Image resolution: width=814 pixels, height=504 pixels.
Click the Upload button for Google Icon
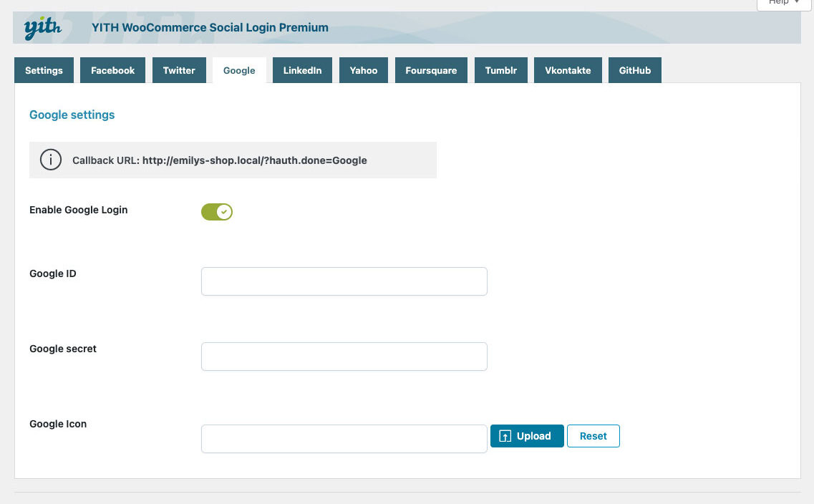point(527,436)
